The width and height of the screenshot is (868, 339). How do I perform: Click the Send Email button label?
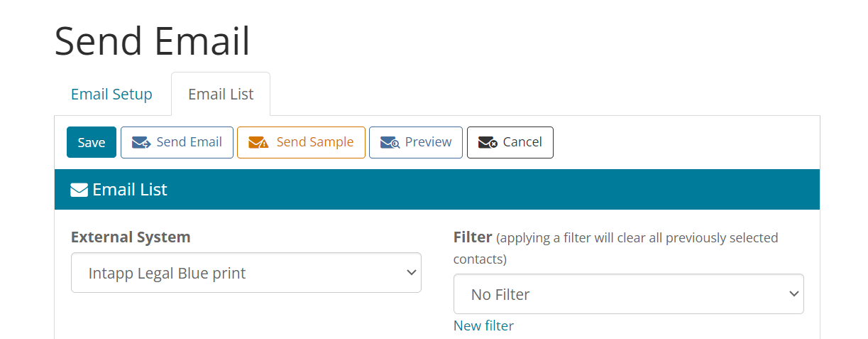coord(189,142)
